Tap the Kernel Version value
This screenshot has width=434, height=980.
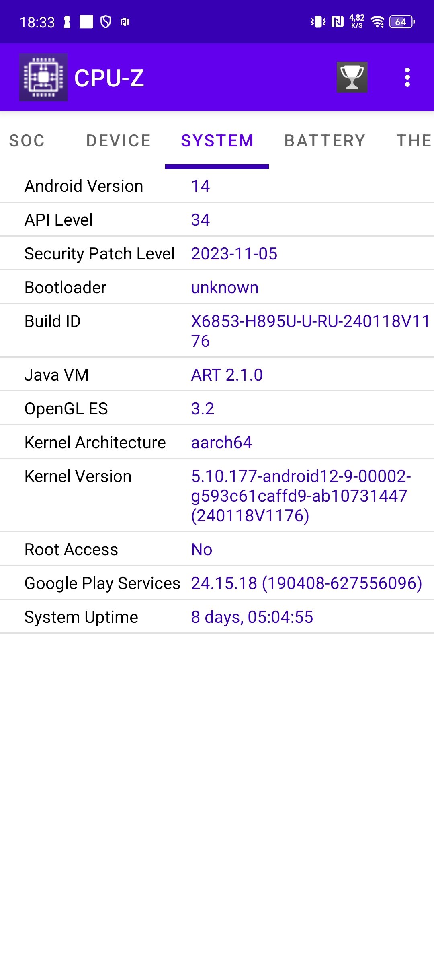tap(301, 496)
